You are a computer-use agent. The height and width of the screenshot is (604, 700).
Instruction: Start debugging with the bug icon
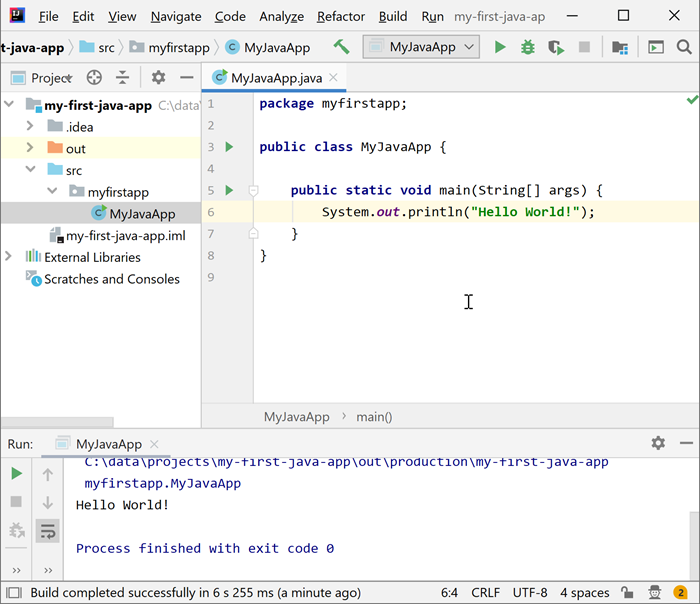528,47
